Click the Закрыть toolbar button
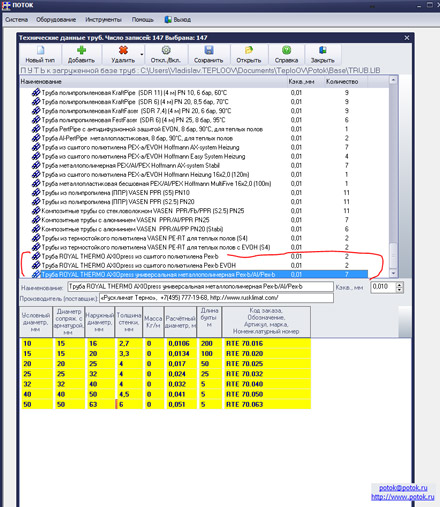The height and width of the screenshot is (507, 440). (322, 55)
